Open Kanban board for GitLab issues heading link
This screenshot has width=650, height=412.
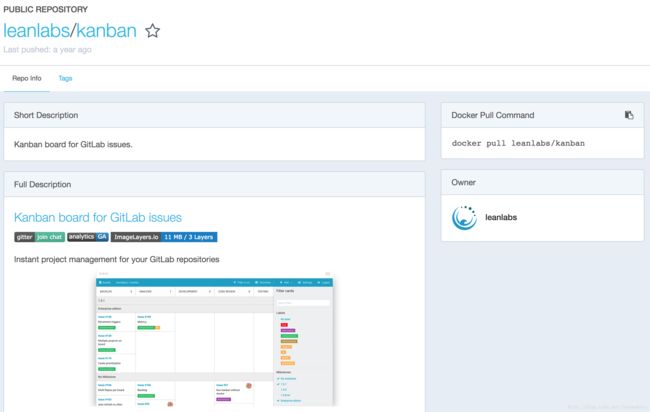[x=98, y=218]
